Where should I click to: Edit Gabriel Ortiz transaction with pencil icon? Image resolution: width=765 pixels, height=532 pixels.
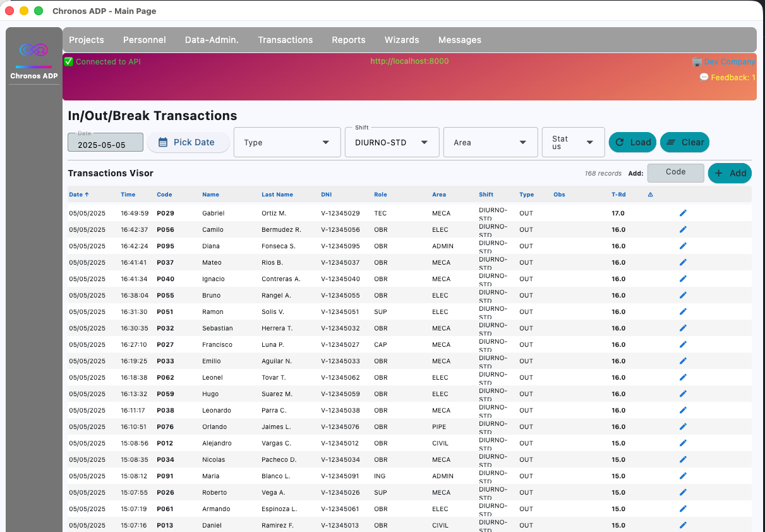click(683, 214)
